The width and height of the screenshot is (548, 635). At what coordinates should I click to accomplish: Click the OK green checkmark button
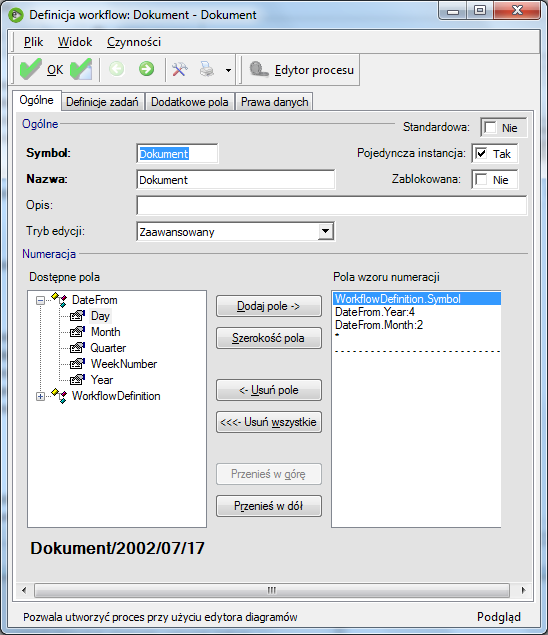point(41,70)
